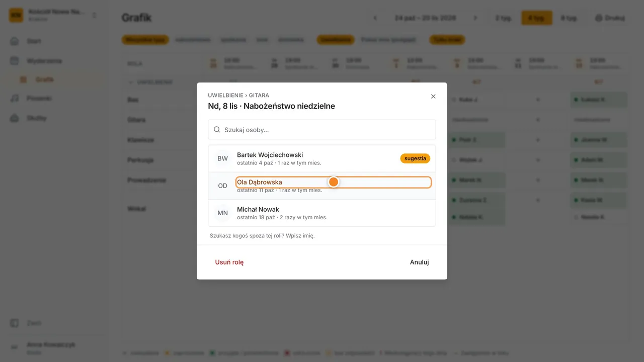Click the 'Szukasz kogoś spoza tej roli?' hint
The width and height of the screenshot is (644, 362).
tap(262, 235)
